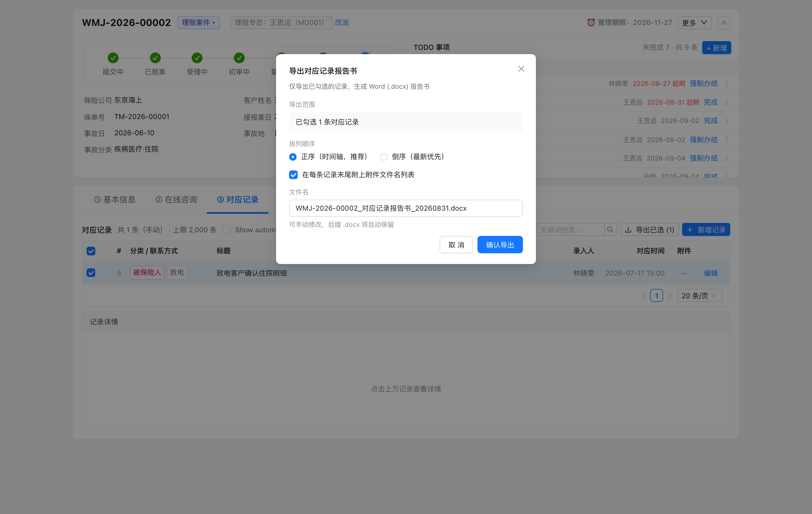Screen dimensions: 812x514
Task: Click the 致电 tag
Action: (177, 273)
